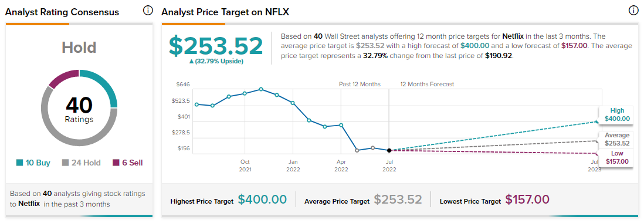Click the Lowest Price Target $157.00 value
The width and height of the screenshot is (644, 223).
point(527,200)
